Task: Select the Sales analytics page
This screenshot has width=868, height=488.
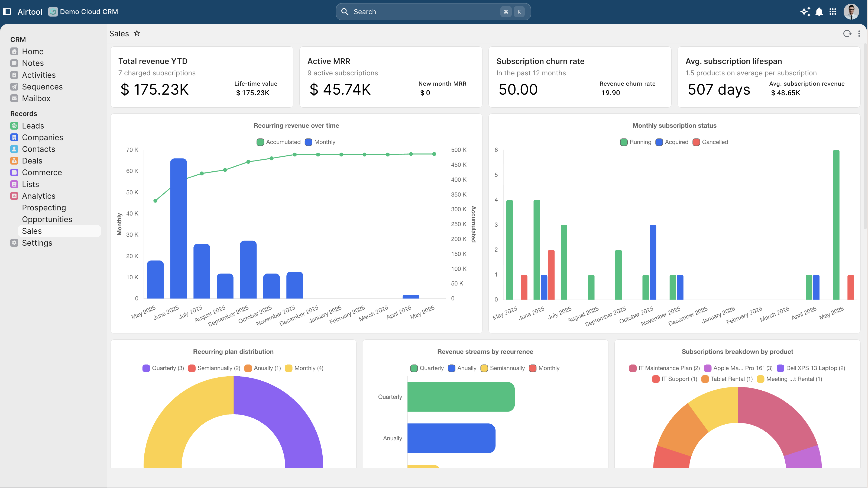Action: [59, 231]
